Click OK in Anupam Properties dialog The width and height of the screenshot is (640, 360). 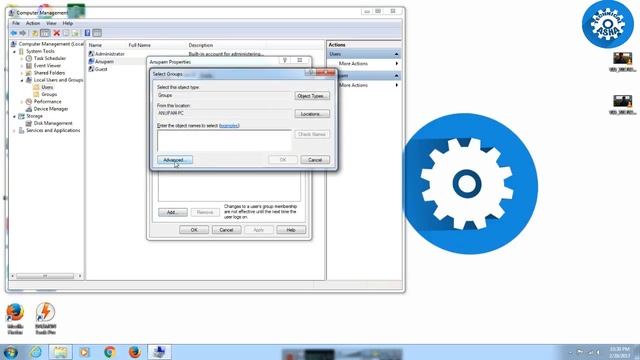194,230
